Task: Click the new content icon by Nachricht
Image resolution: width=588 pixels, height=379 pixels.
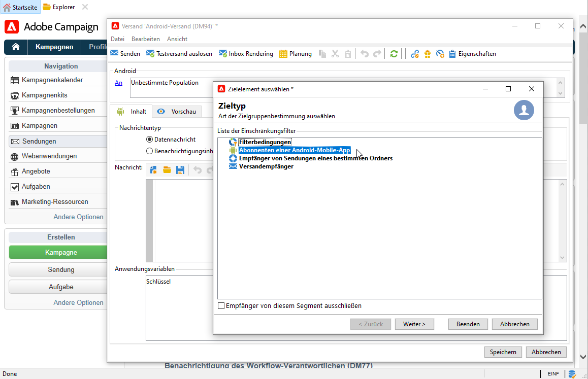Action: point(153,170)
